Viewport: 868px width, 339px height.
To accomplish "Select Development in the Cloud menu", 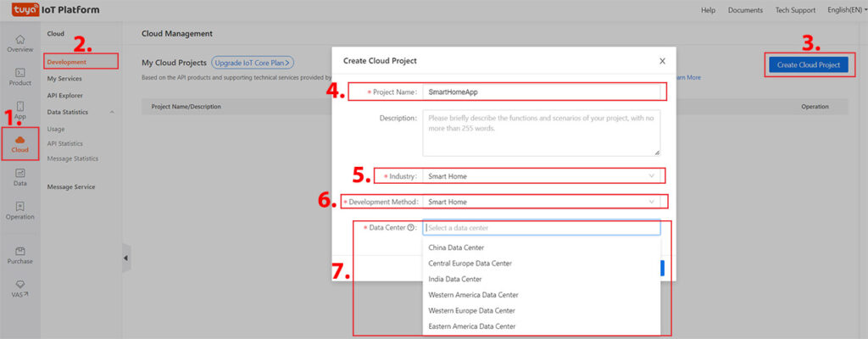I will pos(67,62).
